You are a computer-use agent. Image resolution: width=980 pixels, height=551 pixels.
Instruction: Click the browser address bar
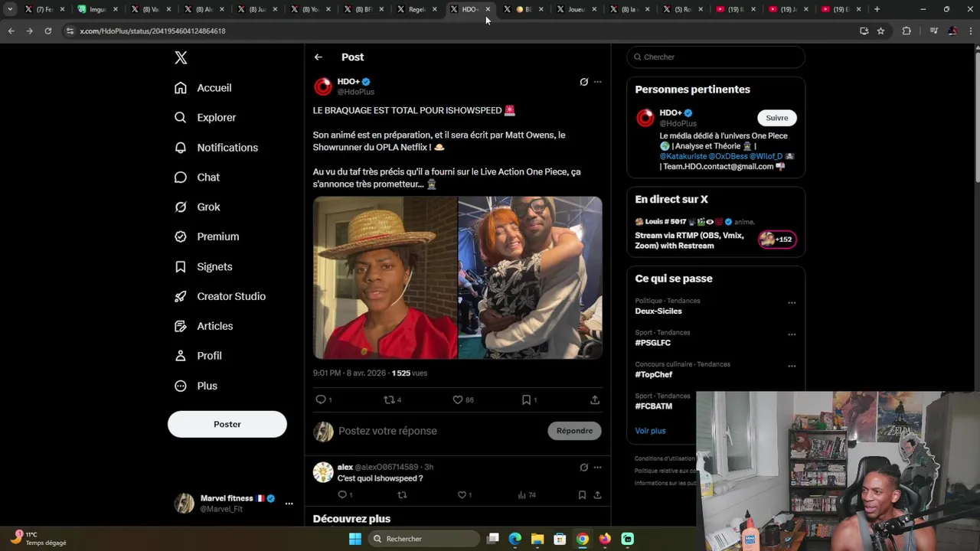tap(459, 31)
